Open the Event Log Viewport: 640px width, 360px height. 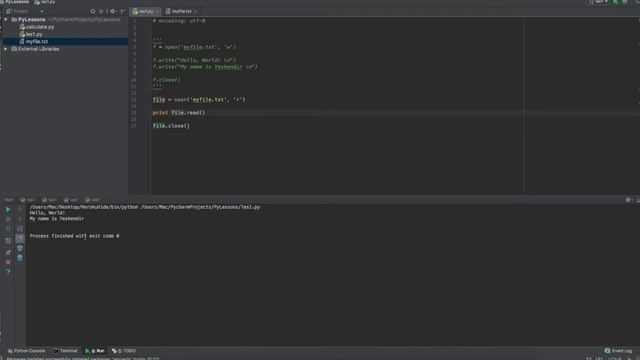tap(618, 351)
